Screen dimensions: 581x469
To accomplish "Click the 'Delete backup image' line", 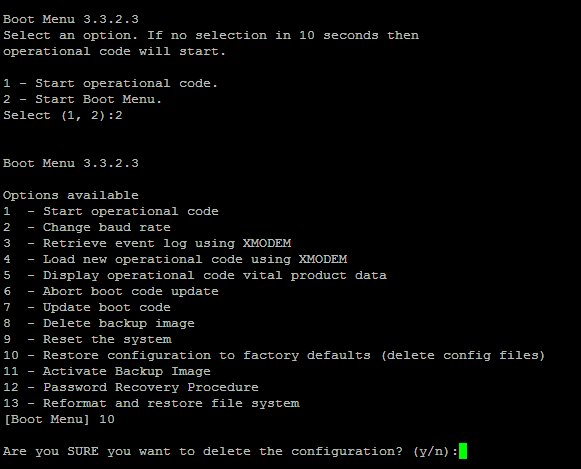I will (x=99, y=323).
